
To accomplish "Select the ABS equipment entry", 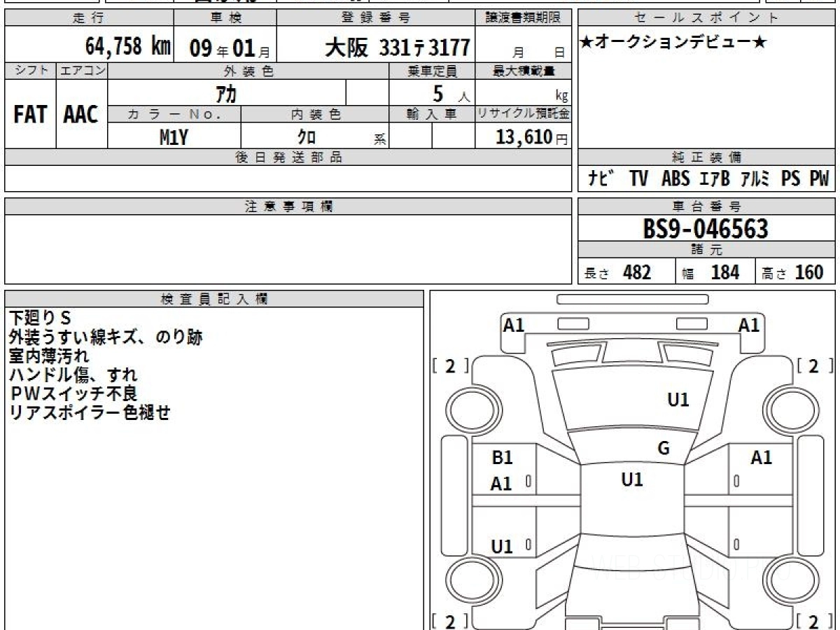I will click(x=675, y=179).
